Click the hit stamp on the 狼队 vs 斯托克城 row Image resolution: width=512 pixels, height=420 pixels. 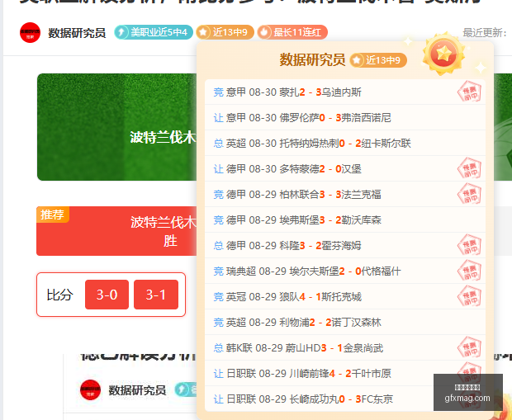tap(469, 296)
